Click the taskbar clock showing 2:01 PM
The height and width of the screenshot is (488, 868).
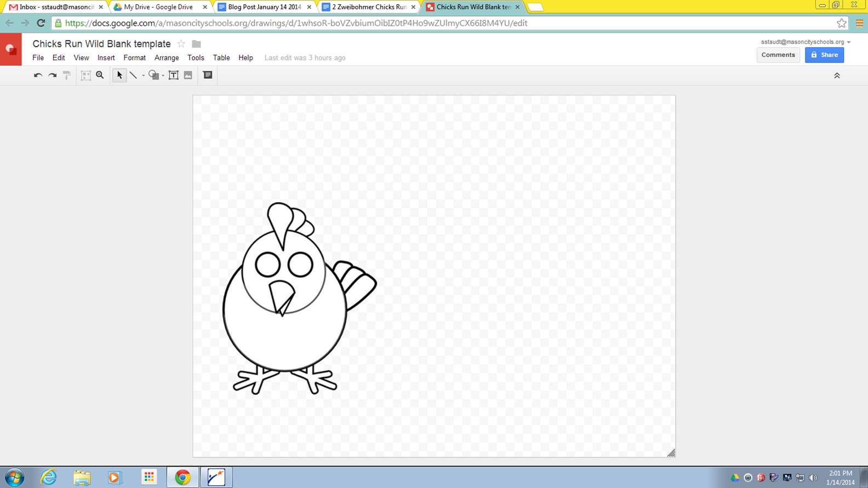pyautogui.click(x=841, y=478)
